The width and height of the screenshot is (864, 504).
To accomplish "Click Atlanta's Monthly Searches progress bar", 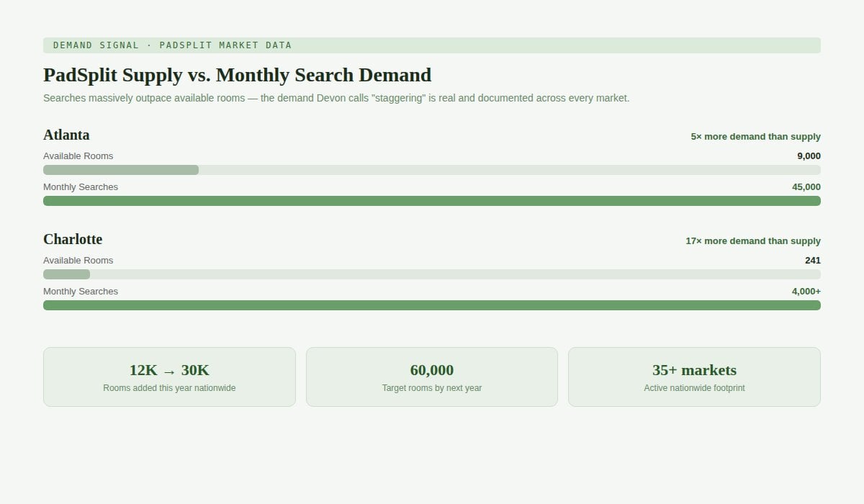I will (x=432, y=201).
